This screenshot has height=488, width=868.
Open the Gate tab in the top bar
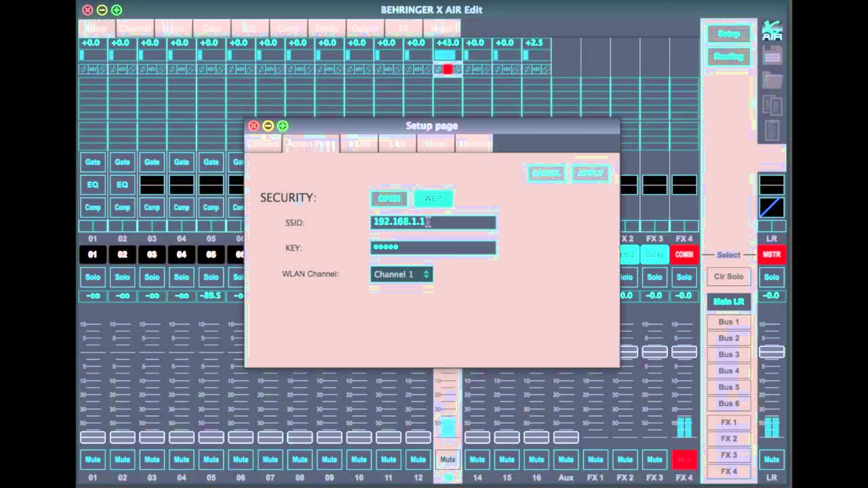click(212, 28)
